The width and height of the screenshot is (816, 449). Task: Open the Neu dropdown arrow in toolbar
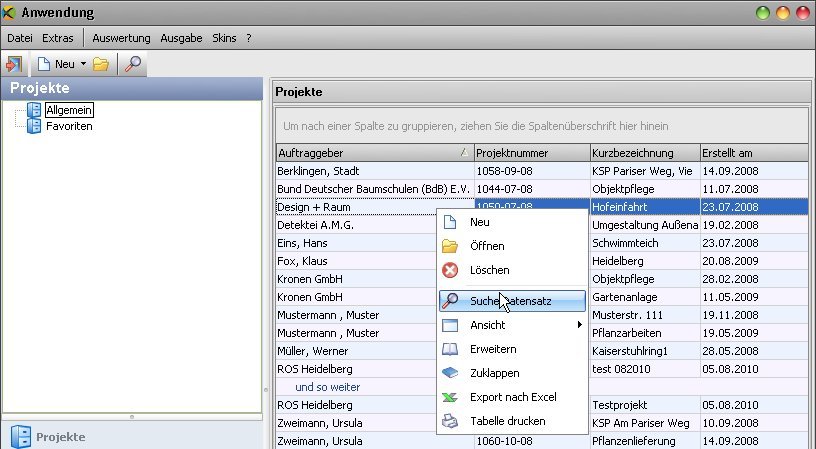pos(83,64)
